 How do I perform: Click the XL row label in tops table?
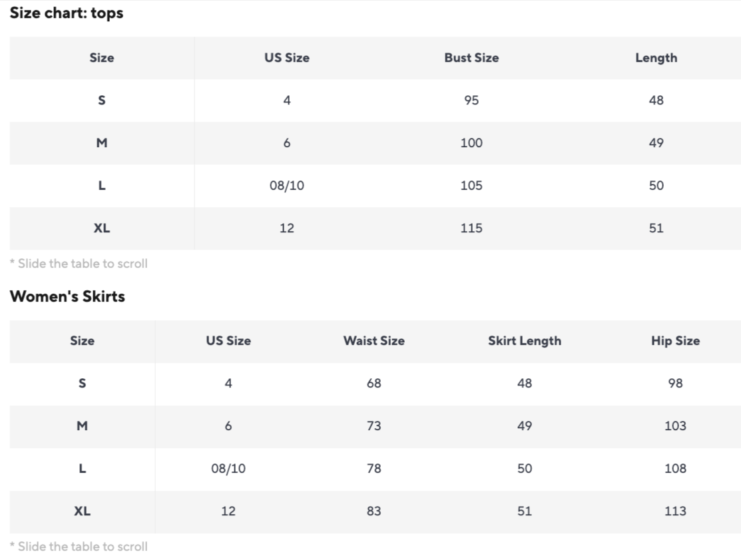click(102, 228)
